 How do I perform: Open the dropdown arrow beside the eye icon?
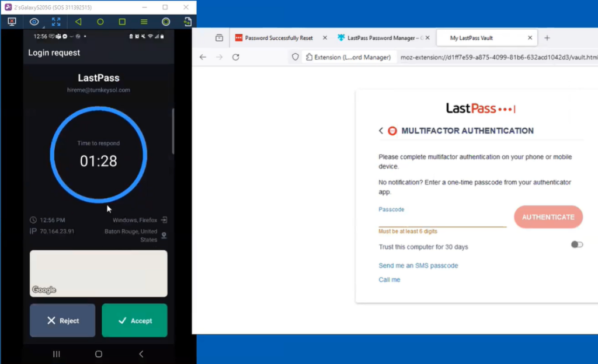tap(44, 26)
